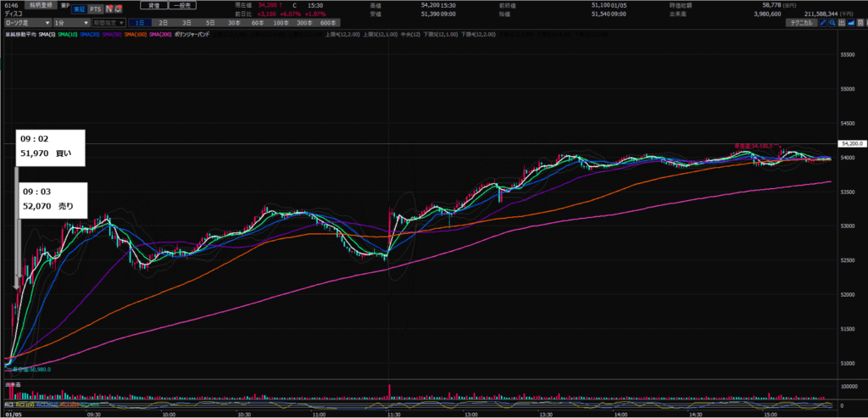Toggle the ボリンジャーバンド indicator
The width and height of the screenshot is (868, 418).
(x=192, y=34)
